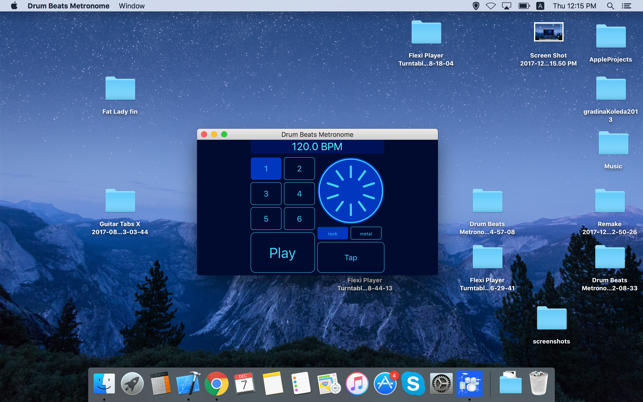Select the Fat Lady fin folder
This screenshot has width=643, height=402.
pos(120,88)
